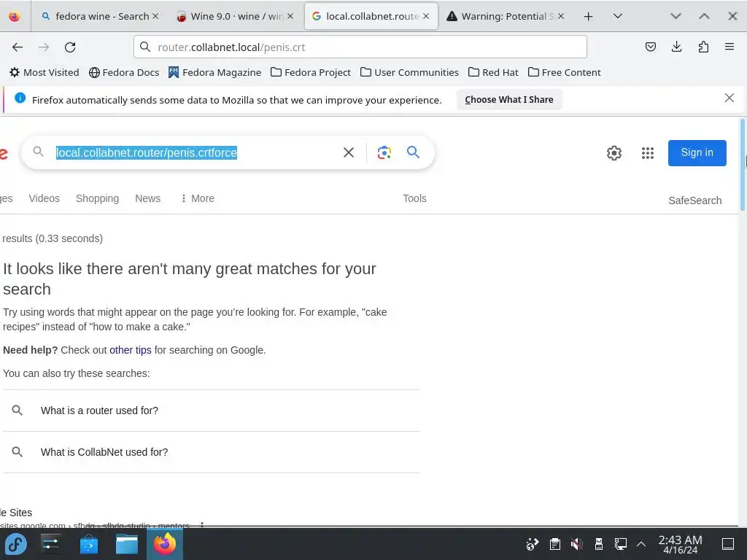Open System Settings from the taskbar
This screenshot has width=747, height=560.
tap(51, 544)
